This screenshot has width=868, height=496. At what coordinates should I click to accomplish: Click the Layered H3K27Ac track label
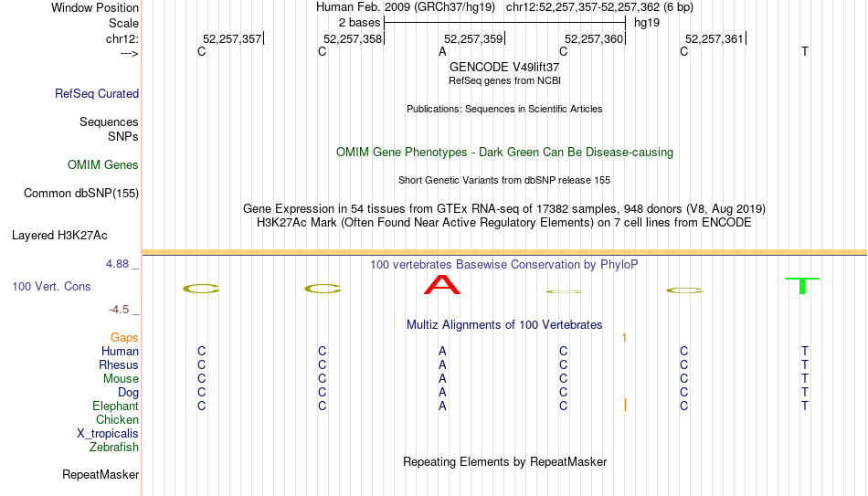coord(59,236)
